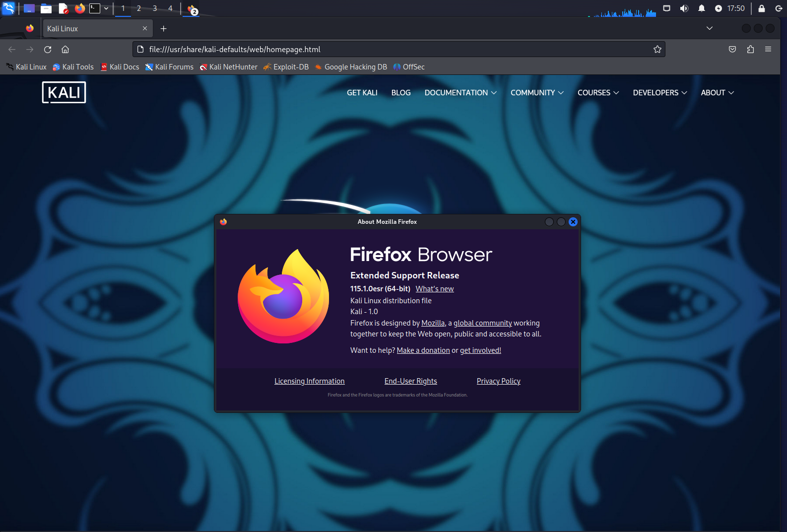Go to the Firefox home page
The image size is (787, 532).
65,49
